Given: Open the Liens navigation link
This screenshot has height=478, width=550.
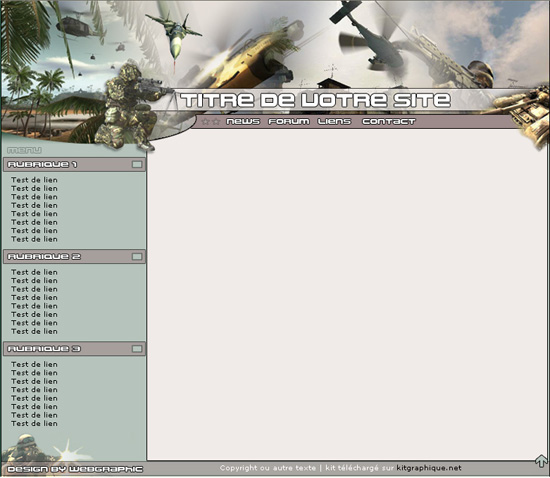Looking at the screenshot, I should pyautogui.click(x=334, y=122).
